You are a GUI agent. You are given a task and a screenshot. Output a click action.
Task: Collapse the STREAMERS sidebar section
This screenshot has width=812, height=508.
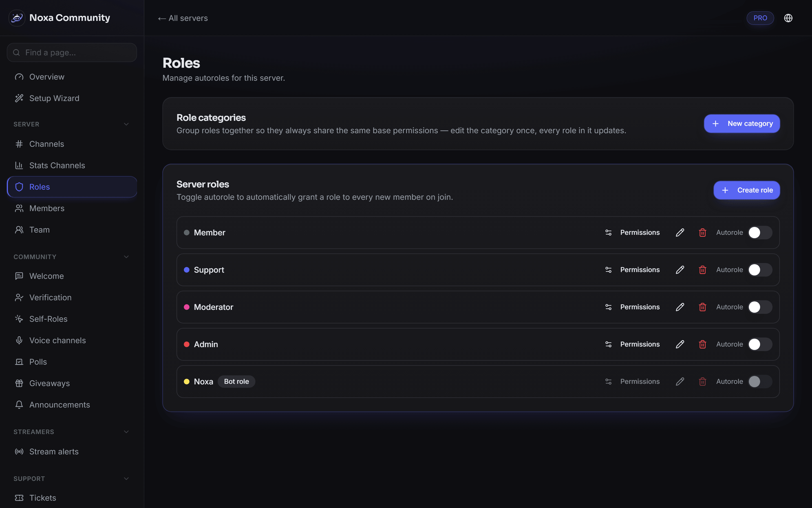126,432
